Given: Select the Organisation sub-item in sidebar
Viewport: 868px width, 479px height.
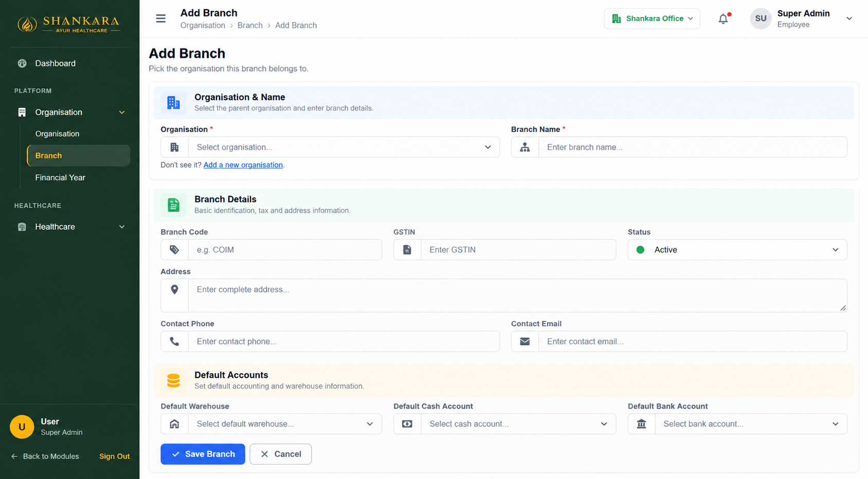Looking at the screenshot, I should coord(57,134).
